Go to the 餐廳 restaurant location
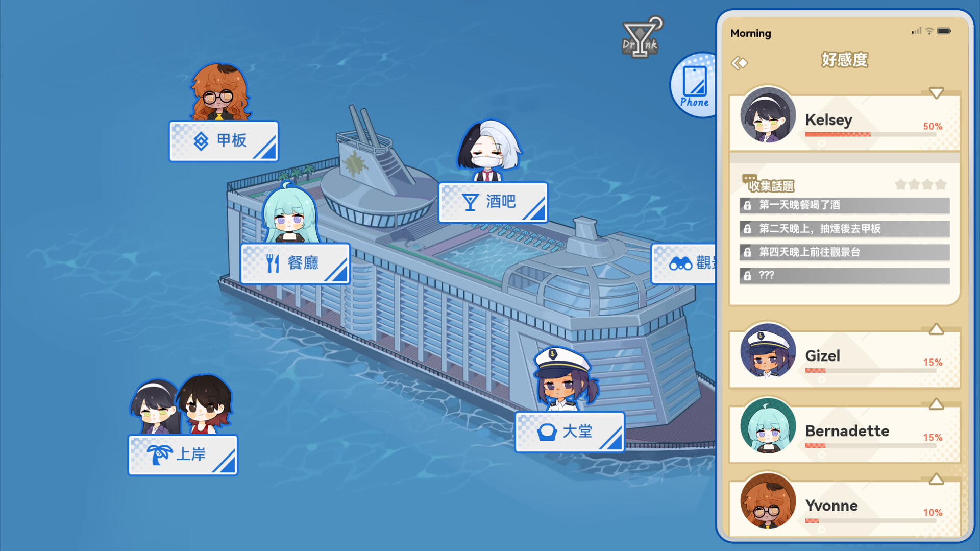Viewport: 980px width, 551px height. coord(295,263)
